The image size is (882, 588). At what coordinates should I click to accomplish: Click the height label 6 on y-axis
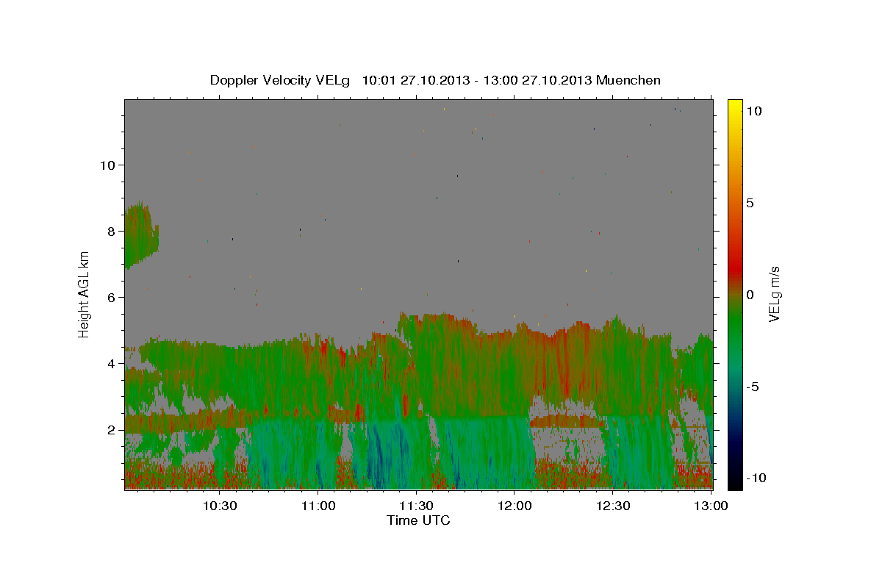point(111,297)
